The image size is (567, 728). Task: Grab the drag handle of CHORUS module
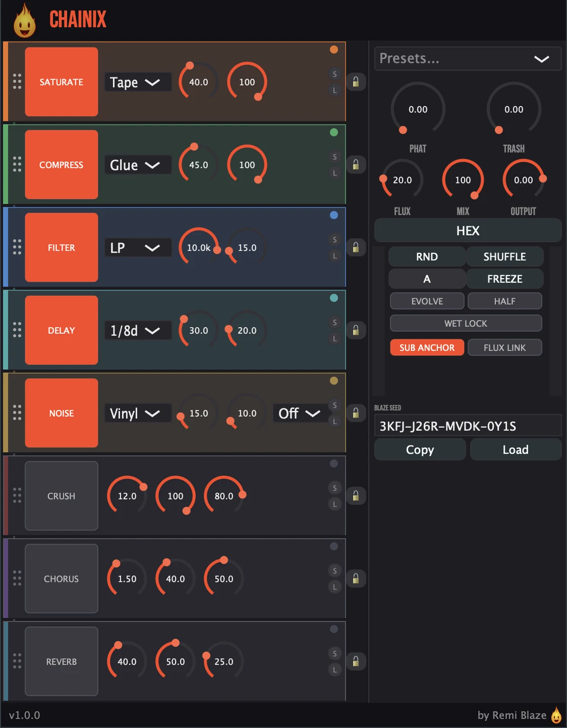pyautogui.click(x=17, y=578)
